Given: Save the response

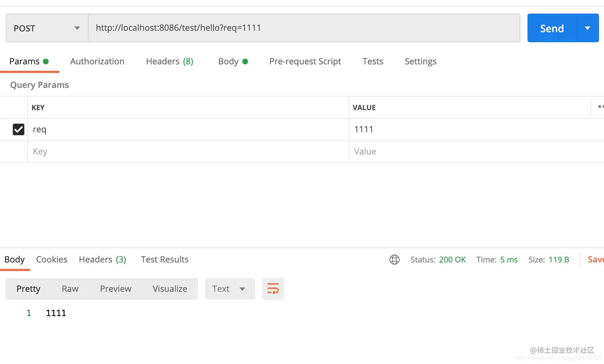Looking at the screenshot, I should (596, 260).
